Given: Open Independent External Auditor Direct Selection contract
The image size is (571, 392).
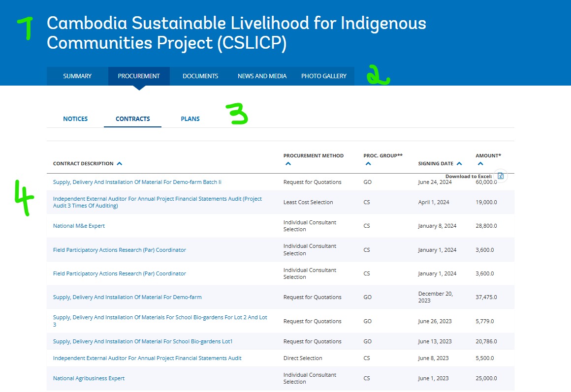Looking at the screenshot, I should coord(147,358).
